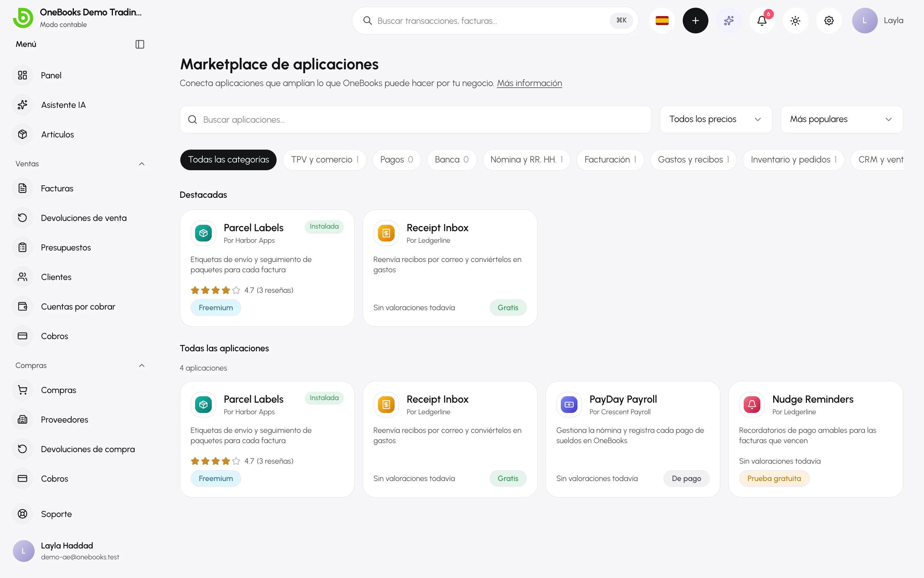Click the Spanish flag language icon
Screen dimensions: 924x578
(x=662, y=21)
